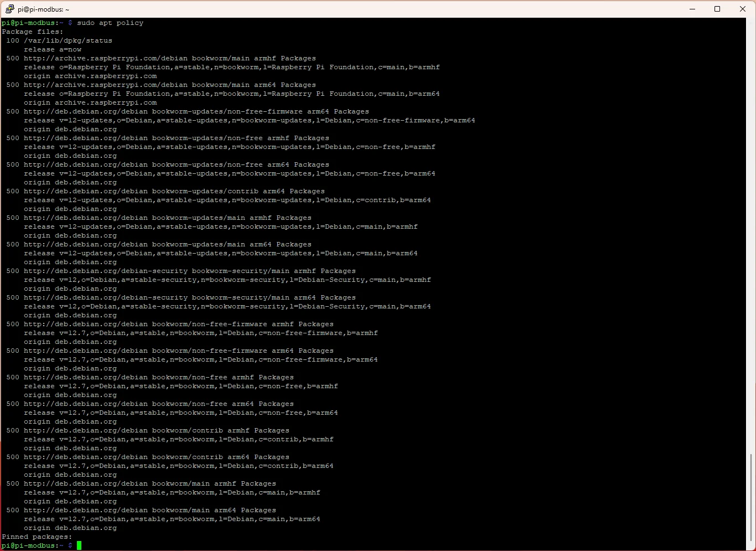The width and height of the screenshot is (756, 551).
Task: Click the 'release a=now' line
Action: [x=53, y=49]
